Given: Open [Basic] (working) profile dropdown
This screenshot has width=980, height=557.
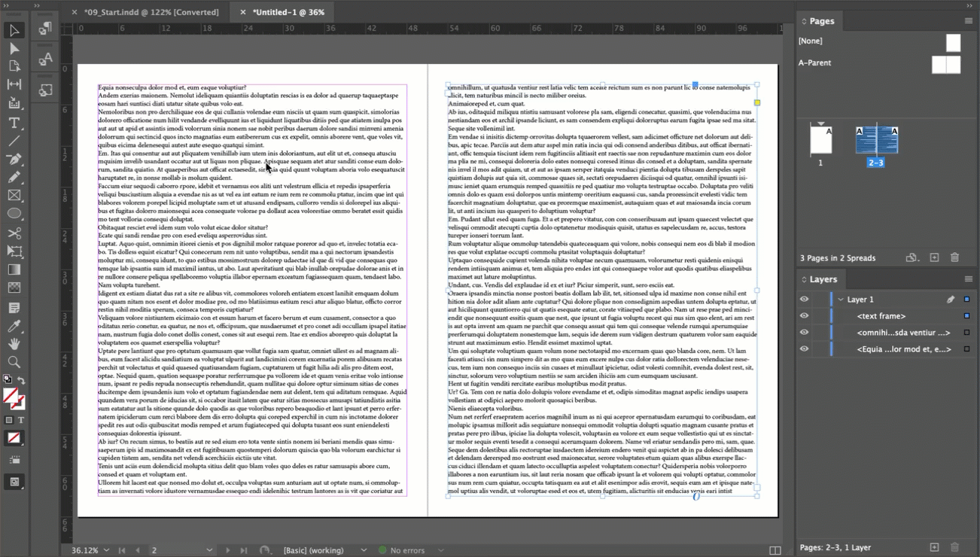Looking at the screenshot, I should pyautogui.click(x=364, y=550).
